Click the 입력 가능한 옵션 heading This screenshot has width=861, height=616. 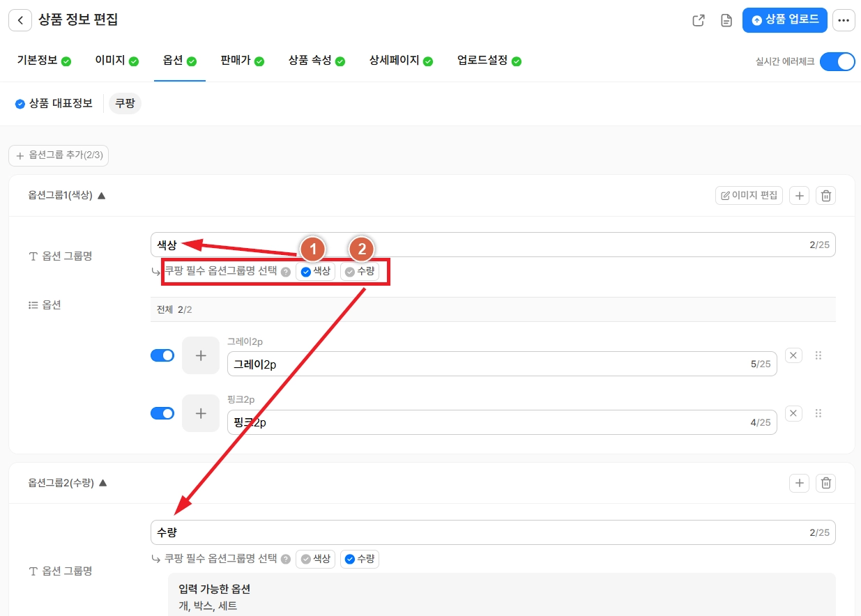215,590
